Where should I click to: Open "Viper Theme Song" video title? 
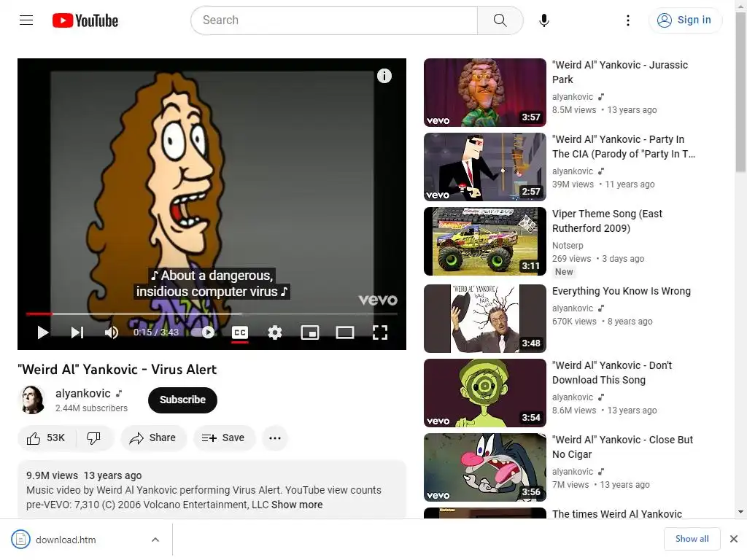point(607,221)
